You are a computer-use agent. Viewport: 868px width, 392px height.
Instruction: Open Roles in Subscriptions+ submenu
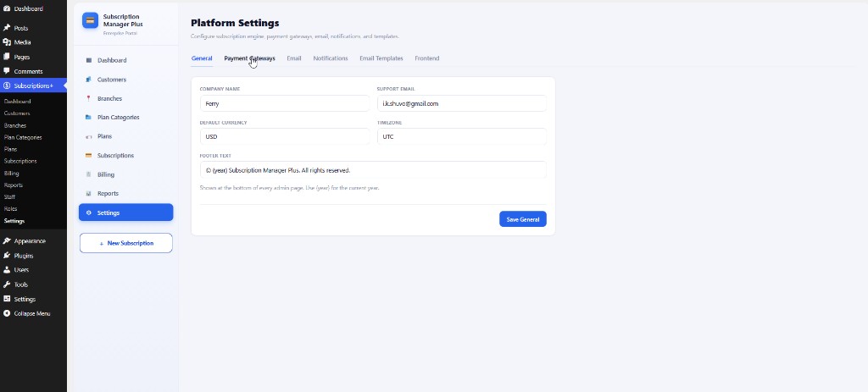point(10,209)
